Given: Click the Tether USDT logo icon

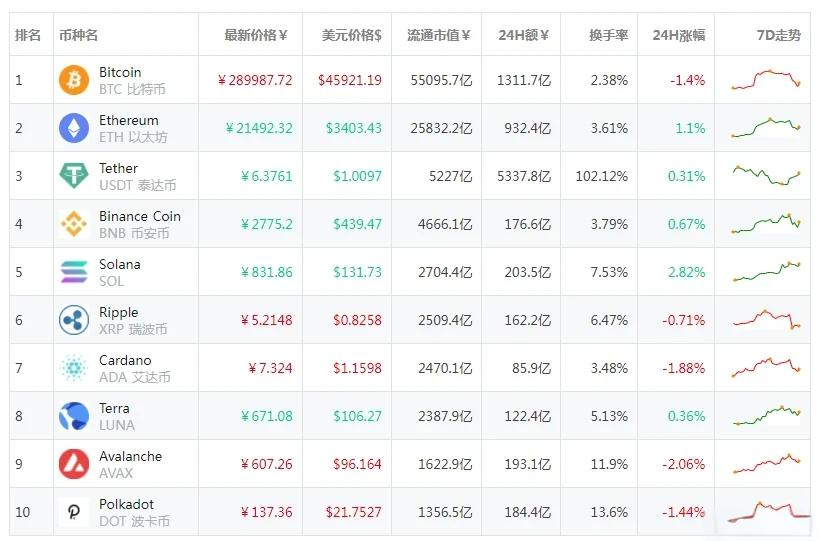Looking at the screenshot, I should coord(74,176).
